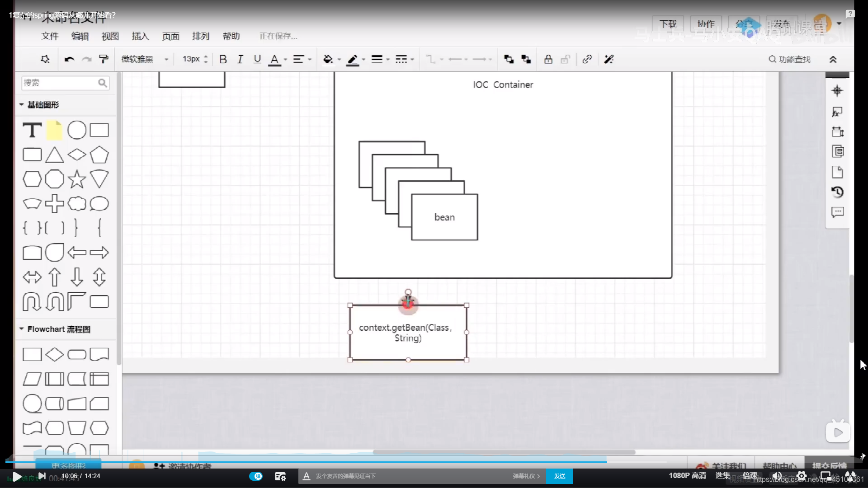The height and width of the screenshot is (488, 868).
Task: Click the 插入 menu item
Action: [x=141, y=36]
